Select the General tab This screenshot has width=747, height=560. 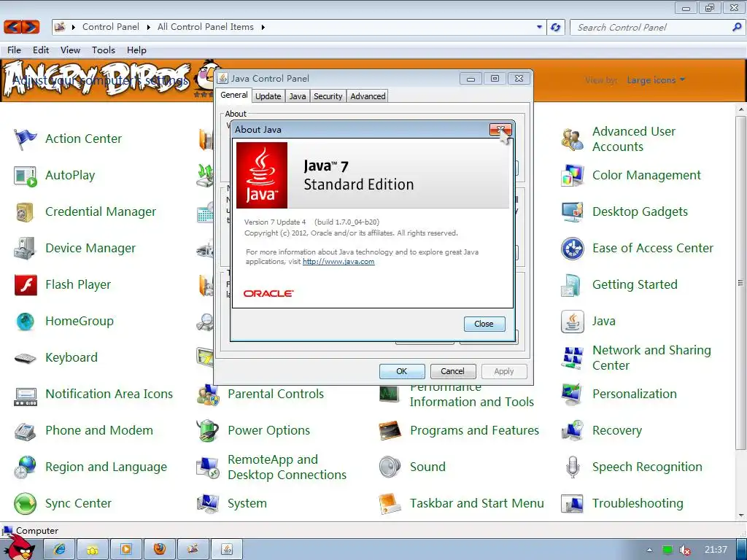click(234, 96)
